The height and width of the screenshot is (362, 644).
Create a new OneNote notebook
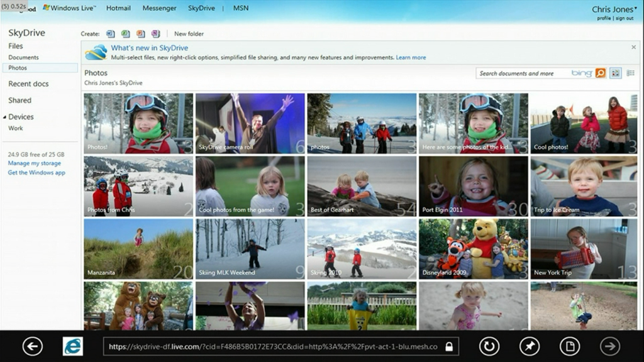point(155,34)
